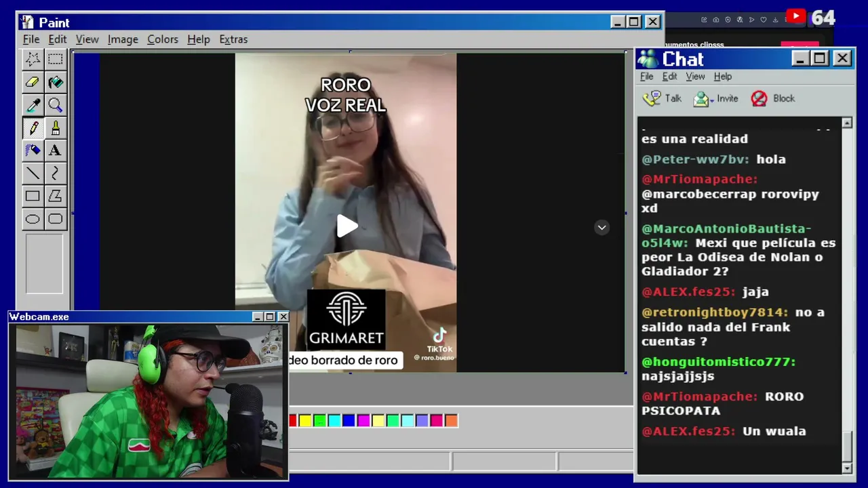Click the Chat scrollbar down arrow
The image size is (868, 488).
pyautogui.click(x=847, y=468)
